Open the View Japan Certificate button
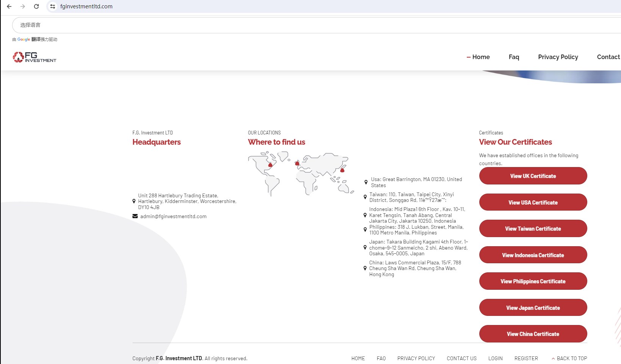 point(533,308)
